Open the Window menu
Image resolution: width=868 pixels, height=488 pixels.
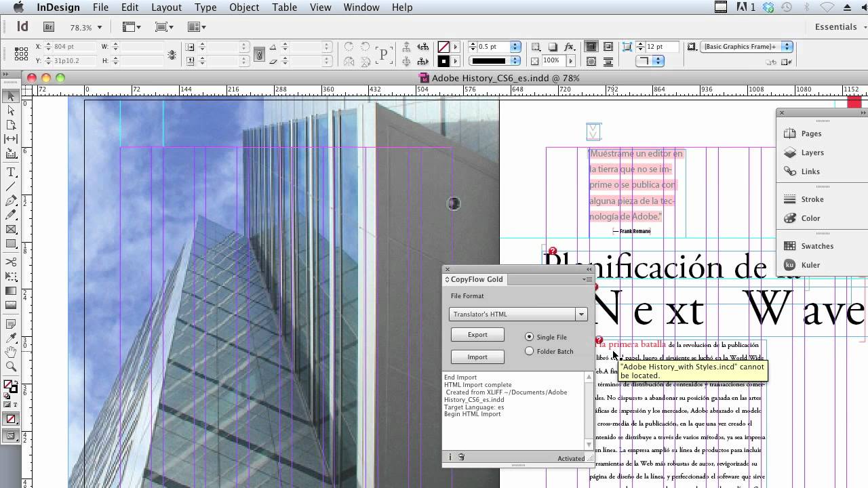[361, 7]
